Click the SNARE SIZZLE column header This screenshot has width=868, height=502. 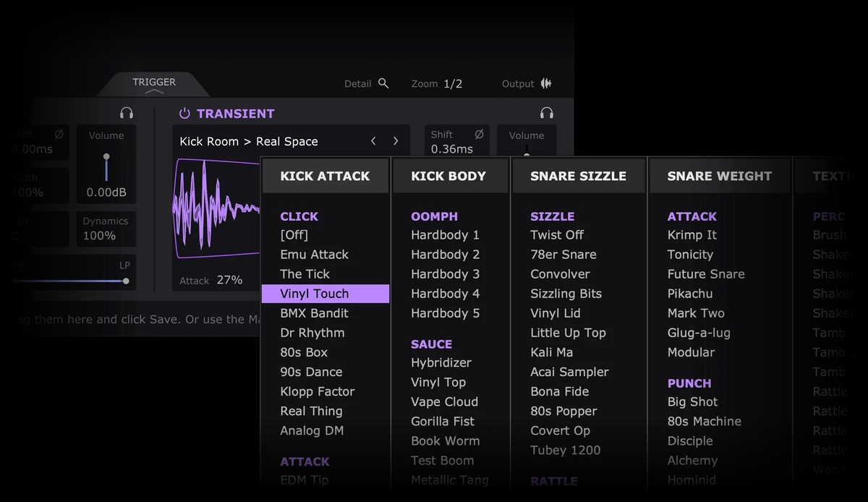point(578,176)
